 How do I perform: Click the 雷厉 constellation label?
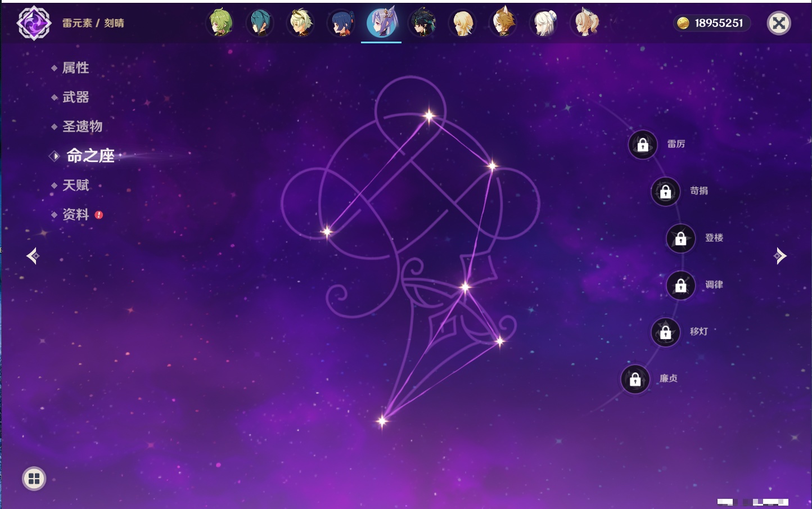pyautogui.click(x=676, y=144)
